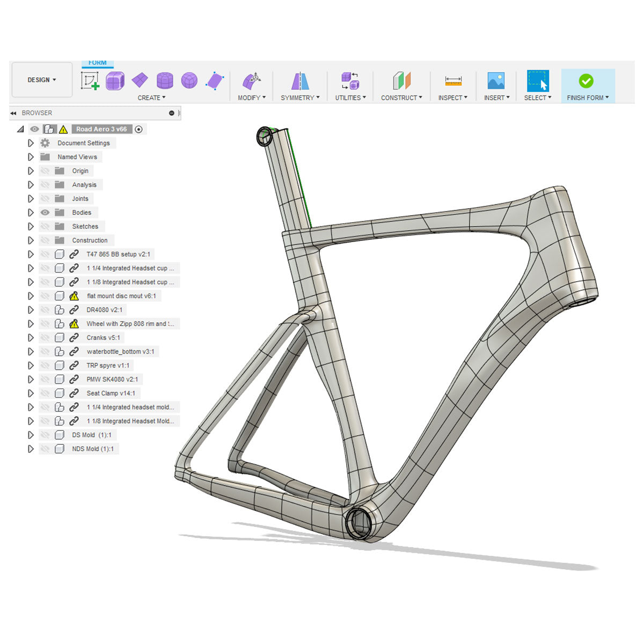Show the Construction folder

[45, 240]
